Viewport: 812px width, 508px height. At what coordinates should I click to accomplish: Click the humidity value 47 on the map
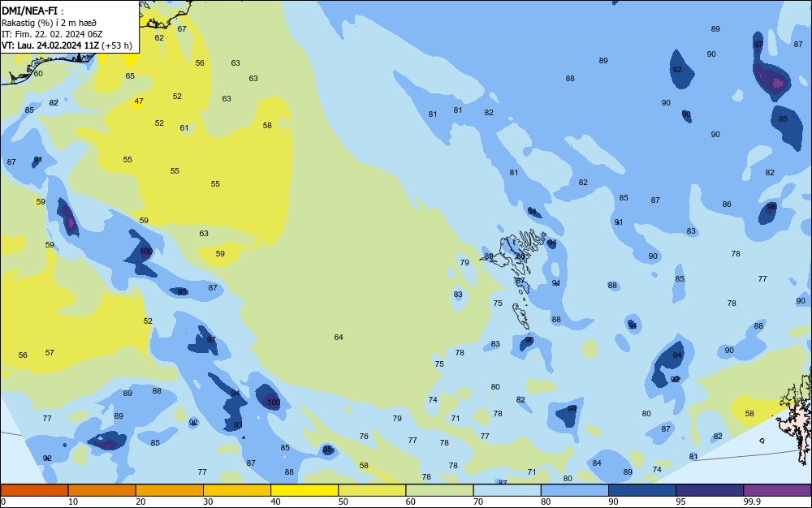(139, 101)
